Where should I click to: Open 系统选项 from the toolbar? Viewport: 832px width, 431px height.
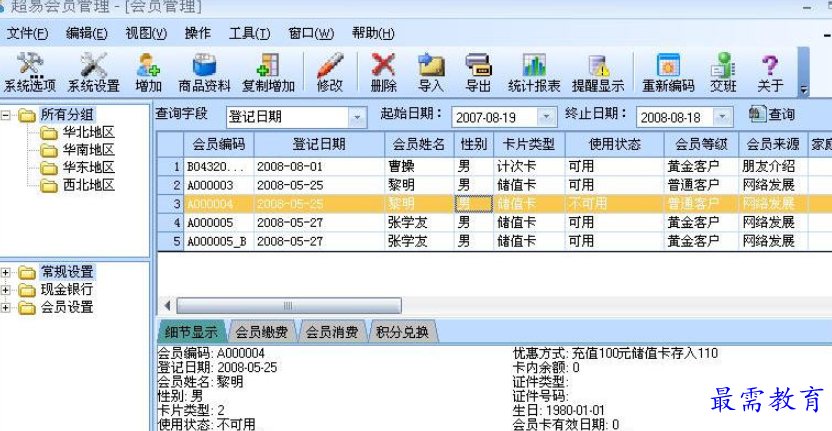click(x=30, y=73)
